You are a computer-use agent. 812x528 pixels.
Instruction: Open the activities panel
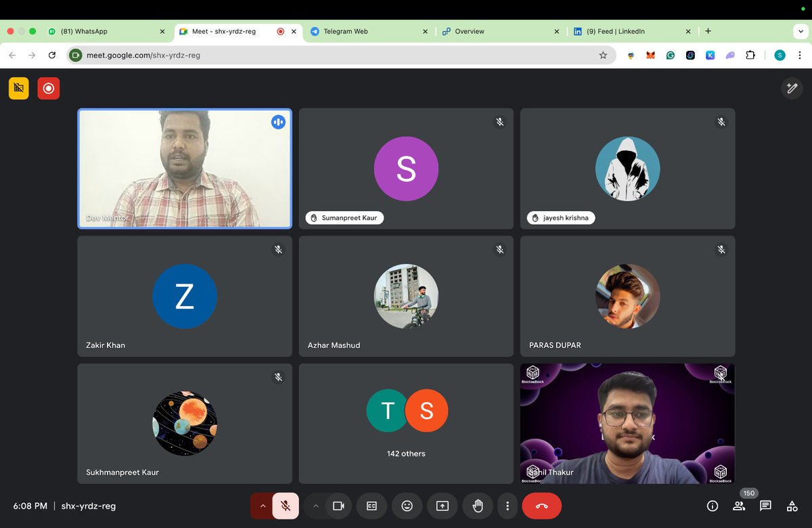[x=792, y=506]
